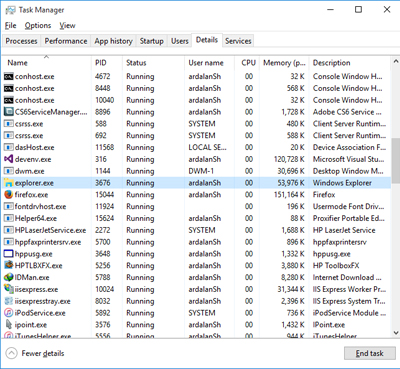Click the Windows Explorer description
The height and width of the screenshot is (369, 400).
pyautogui.click(x=342, y=183)
